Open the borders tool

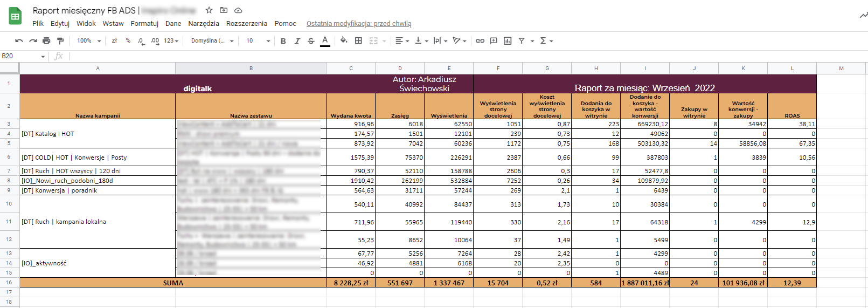coord(358,41)
